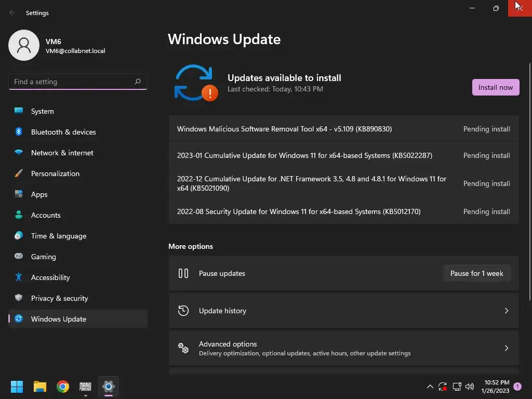Click the System monitor icon in sidebar
Image resolution: width=532 pixels, height=399 pixels.
pos(19,111)
